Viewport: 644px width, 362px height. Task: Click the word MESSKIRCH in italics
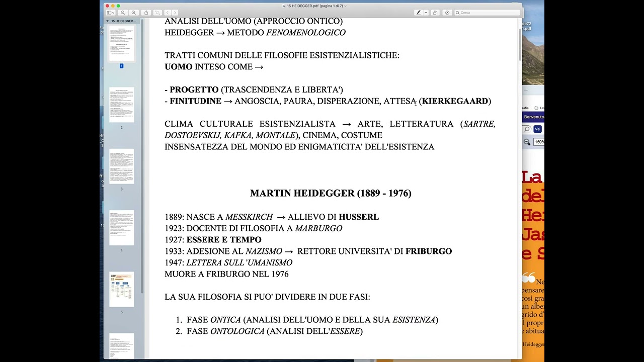pos(249,217)
